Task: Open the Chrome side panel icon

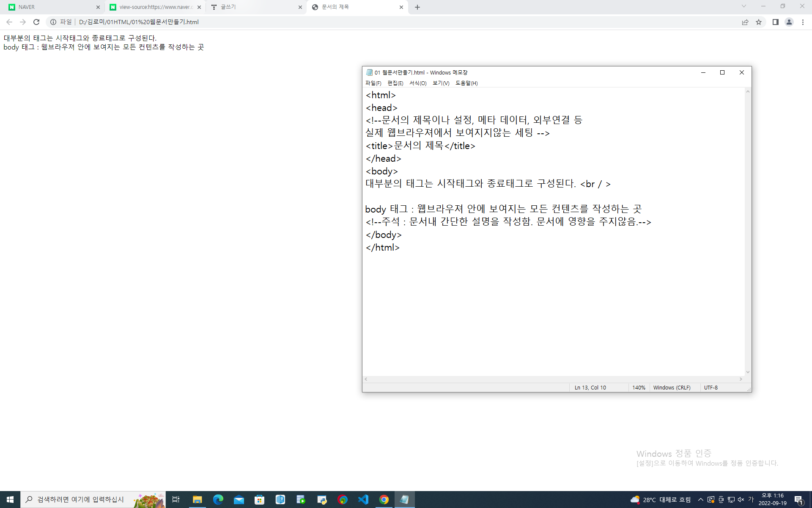Action: pyautogui.click(x=776, y=22)
